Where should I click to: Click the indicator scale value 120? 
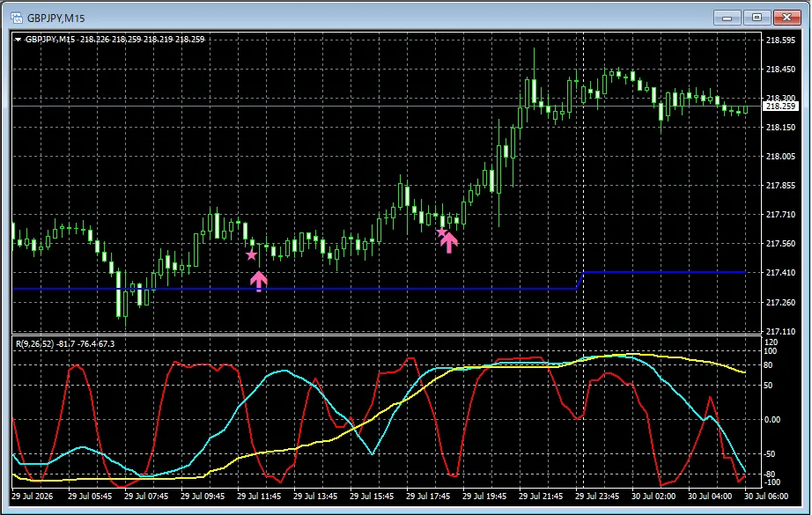pos(771,342)
